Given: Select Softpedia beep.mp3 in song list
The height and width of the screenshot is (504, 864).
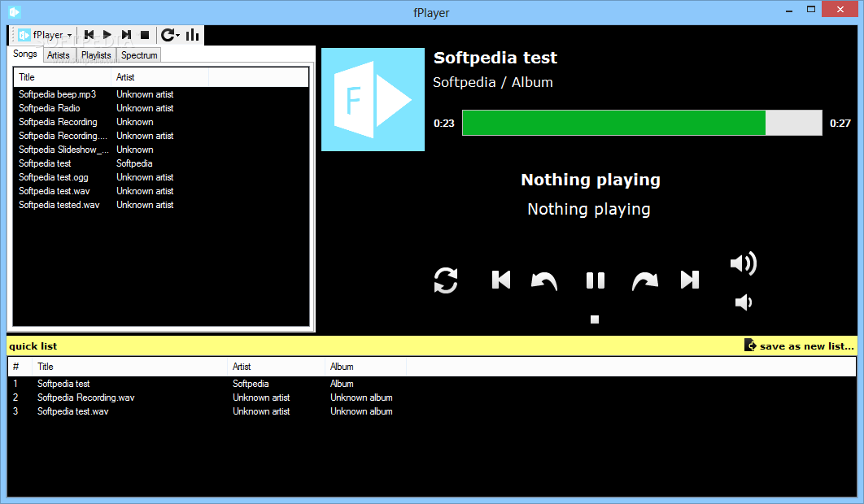Looking at the screenshot, I should pyautogui.click(x=161, y=94).
